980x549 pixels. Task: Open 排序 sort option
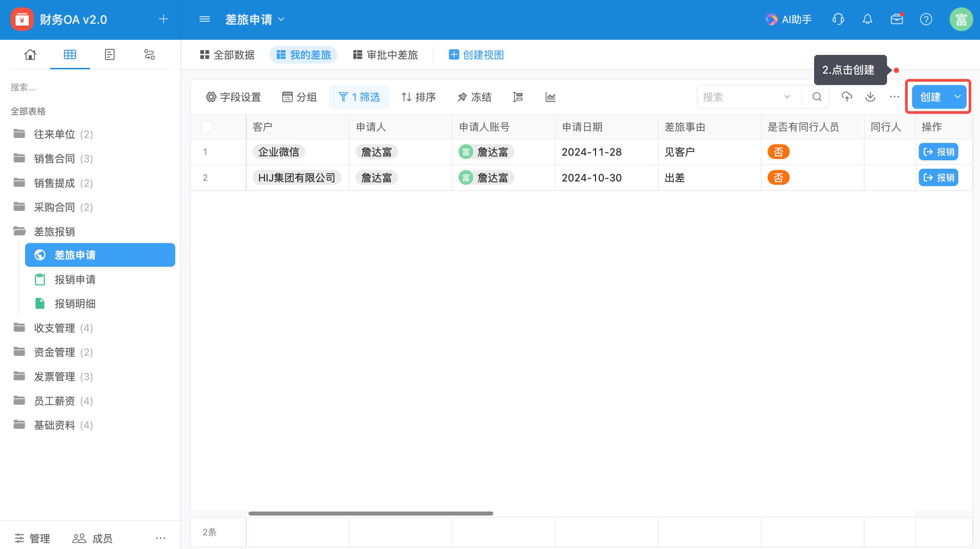click(x=418, y=97)
